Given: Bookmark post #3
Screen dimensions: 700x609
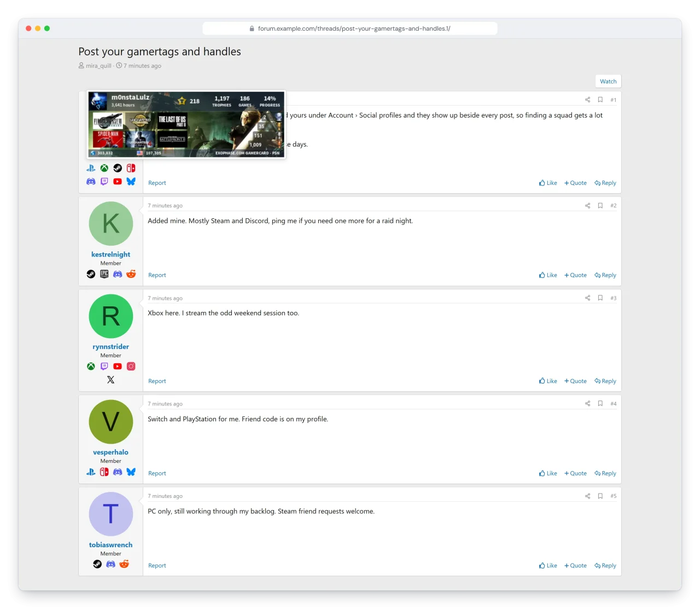Looking at the screenshot, I should (x=600, y=298).
